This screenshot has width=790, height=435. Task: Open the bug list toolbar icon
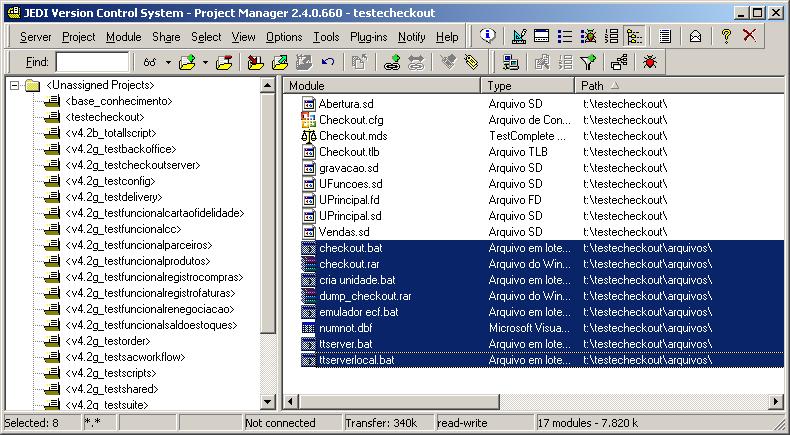pos(588,36)
